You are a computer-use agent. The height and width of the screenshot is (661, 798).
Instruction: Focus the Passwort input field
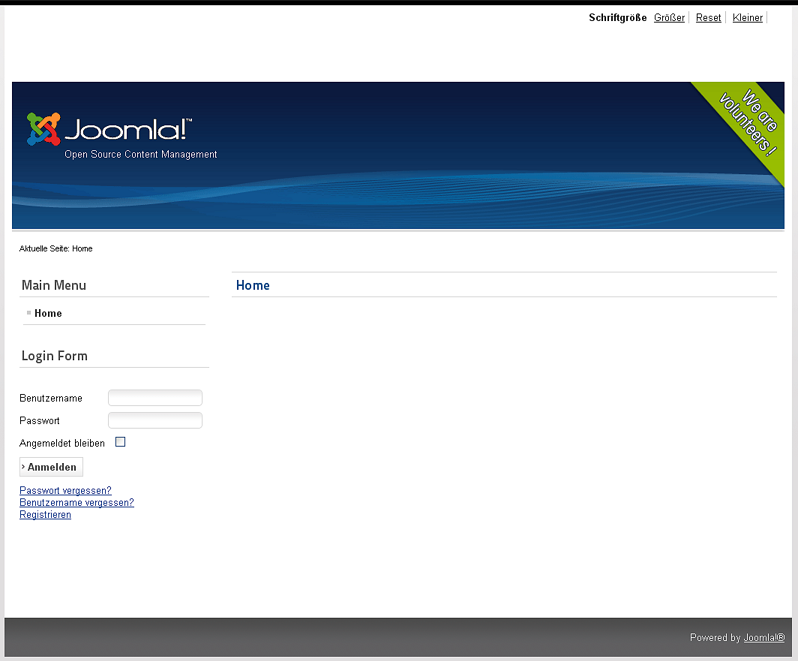click(155, 420)
